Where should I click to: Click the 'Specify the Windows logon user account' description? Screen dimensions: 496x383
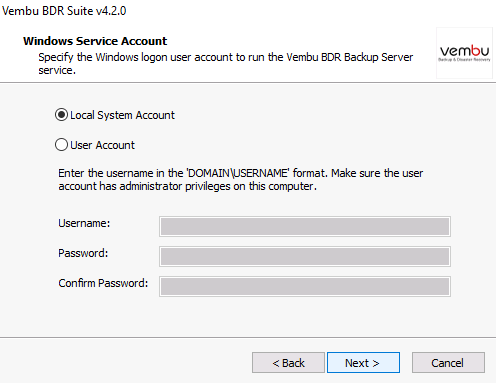pos(225,64)
